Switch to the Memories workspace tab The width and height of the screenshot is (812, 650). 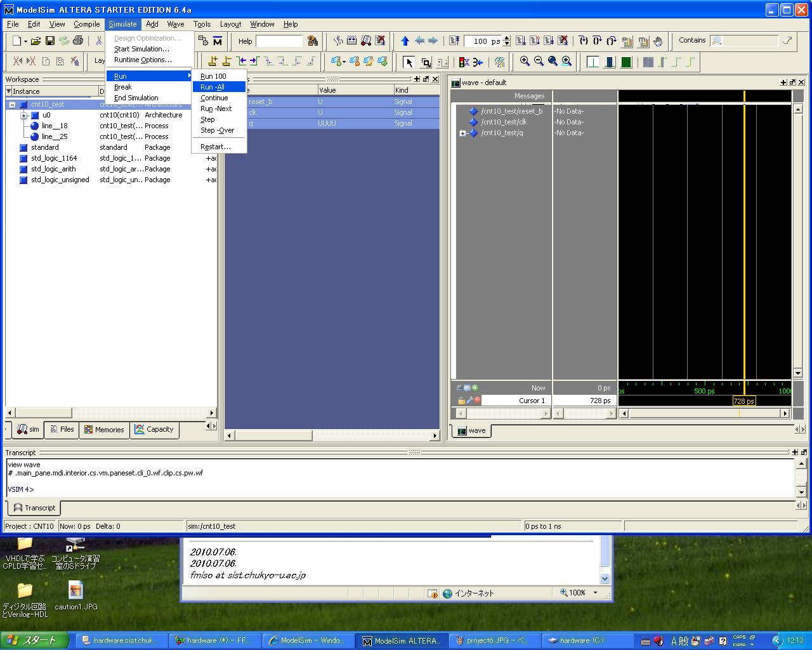point(104,430)
